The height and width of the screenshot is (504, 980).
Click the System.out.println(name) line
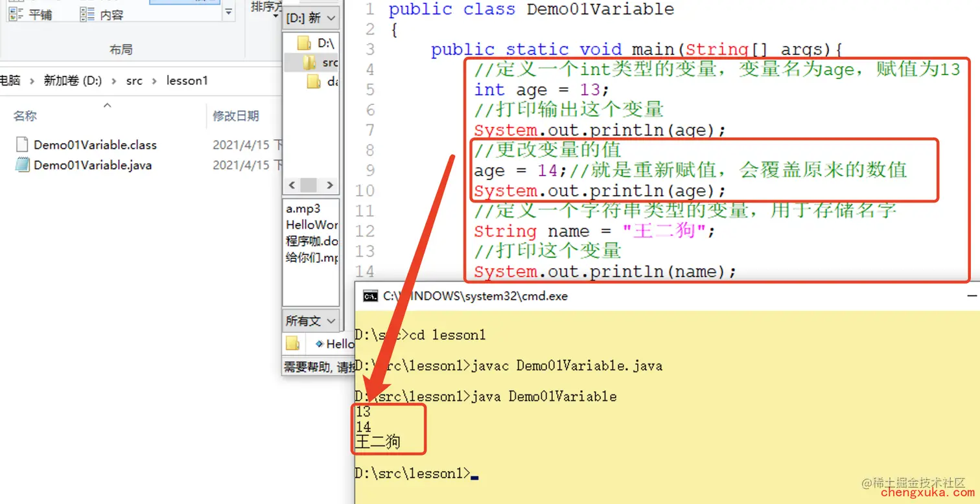pos(605,271)
